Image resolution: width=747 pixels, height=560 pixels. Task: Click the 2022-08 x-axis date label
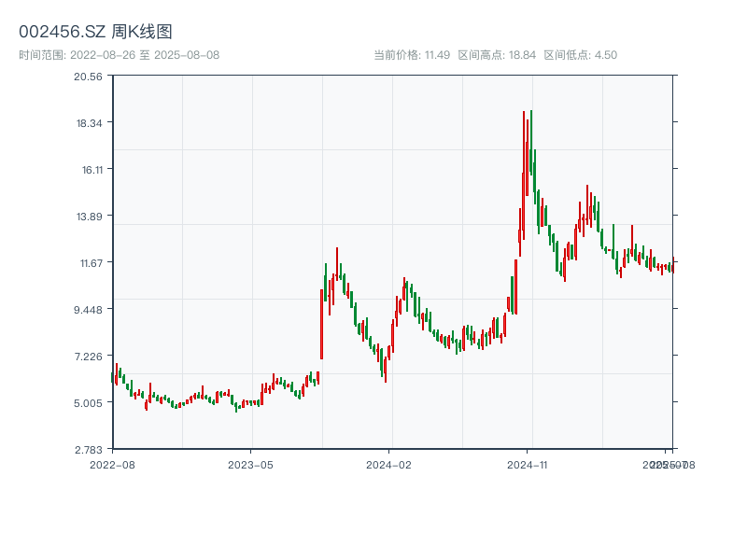(112, 464)
